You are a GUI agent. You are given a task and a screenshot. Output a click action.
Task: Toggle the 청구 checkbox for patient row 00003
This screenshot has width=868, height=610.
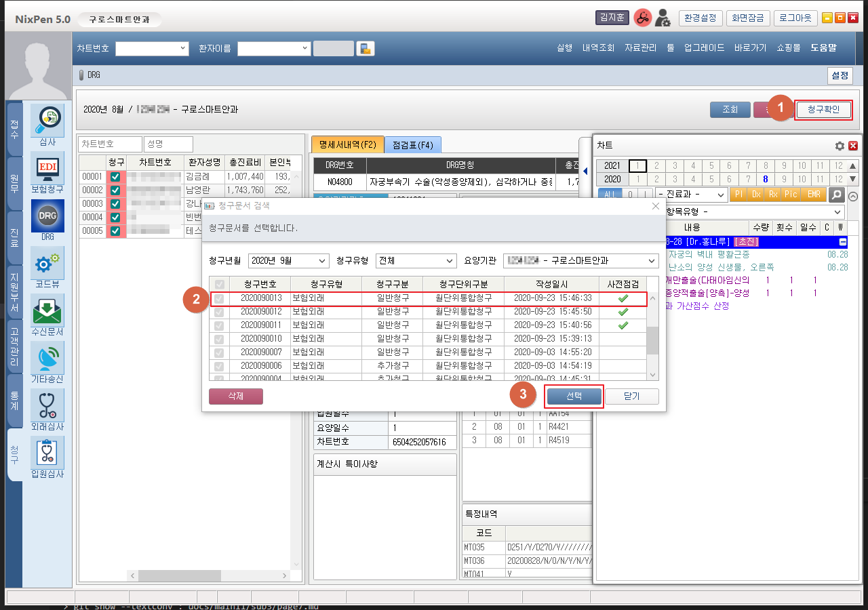(x=115, y=203)
